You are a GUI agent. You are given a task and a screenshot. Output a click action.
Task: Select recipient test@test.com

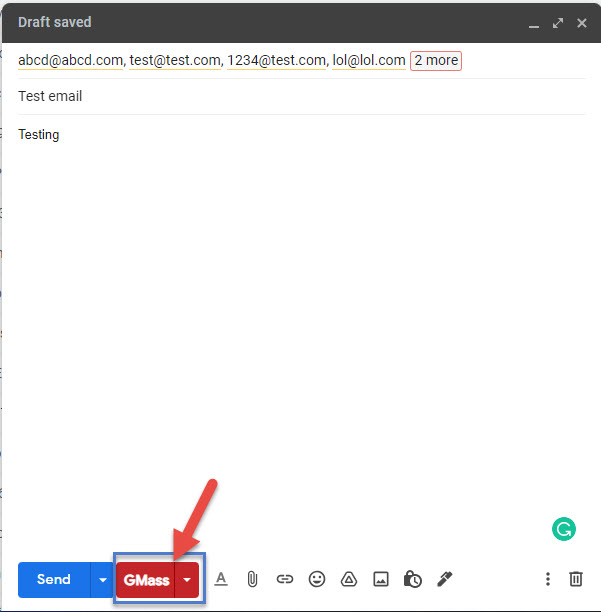click(x=175, y=60)
